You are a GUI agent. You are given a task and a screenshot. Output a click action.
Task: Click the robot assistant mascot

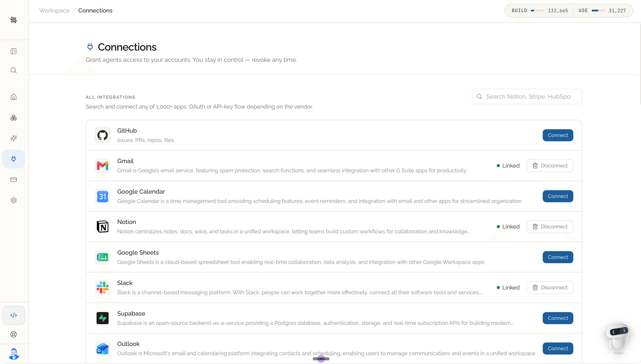click(x=618, y=339)
